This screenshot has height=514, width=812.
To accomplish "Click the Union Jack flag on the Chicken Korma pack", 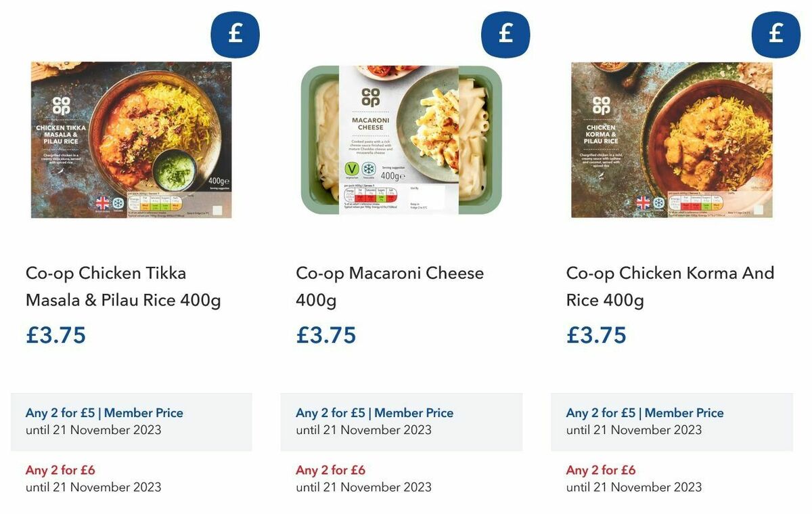I will point(641,202).
